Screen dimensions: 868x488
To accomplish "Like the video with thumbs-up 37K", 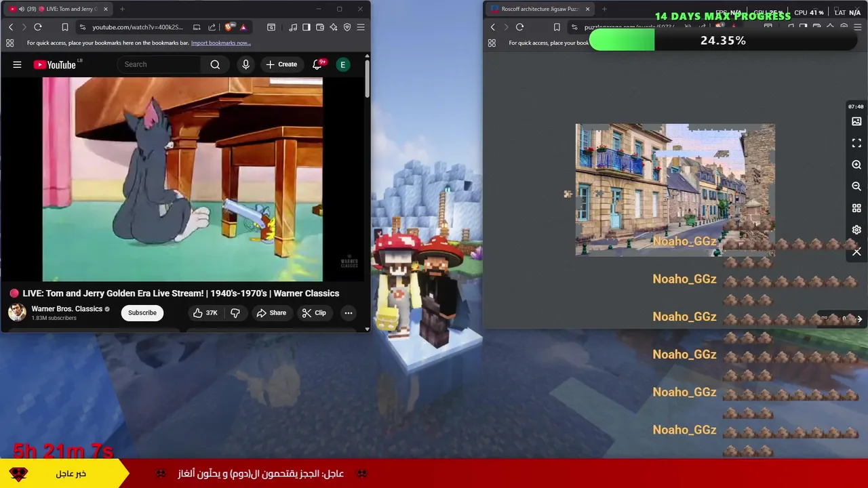I will point(205,312).
